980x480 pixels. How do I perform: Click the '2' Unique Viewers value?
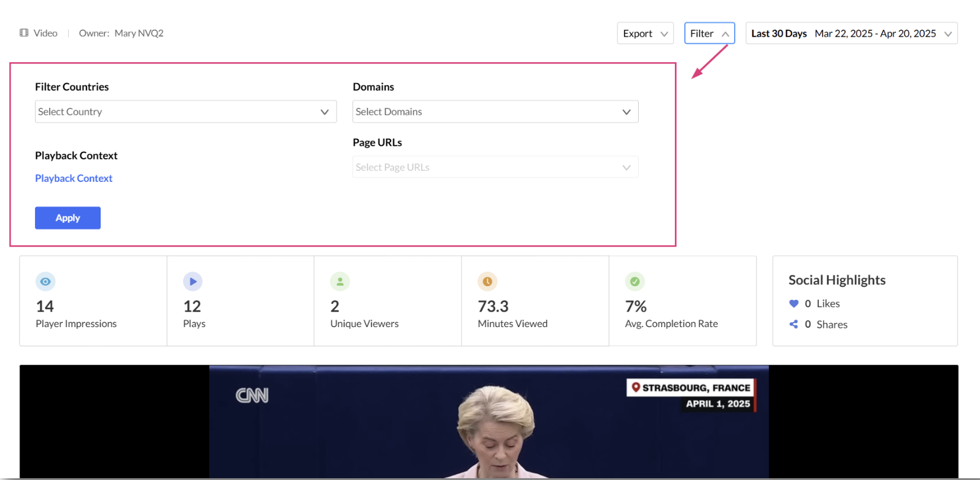[335, 306]
